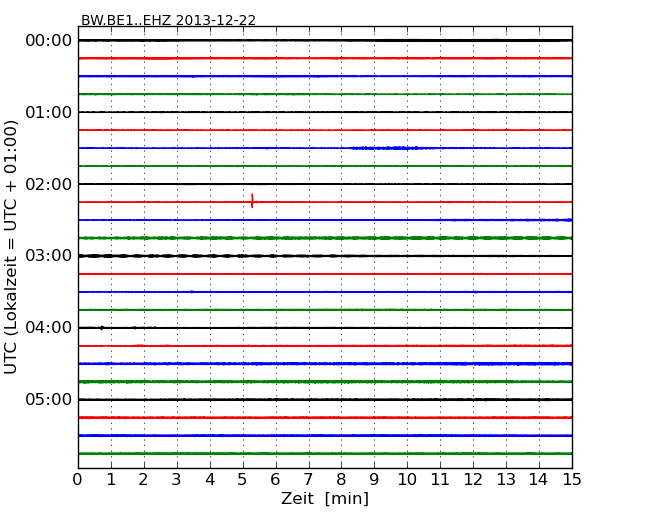Image resolution: width=650 pixels, height=520 pixels.
Task: Click x-axis tick label 13
Action: pyautogui.click(x=506, y=479)
